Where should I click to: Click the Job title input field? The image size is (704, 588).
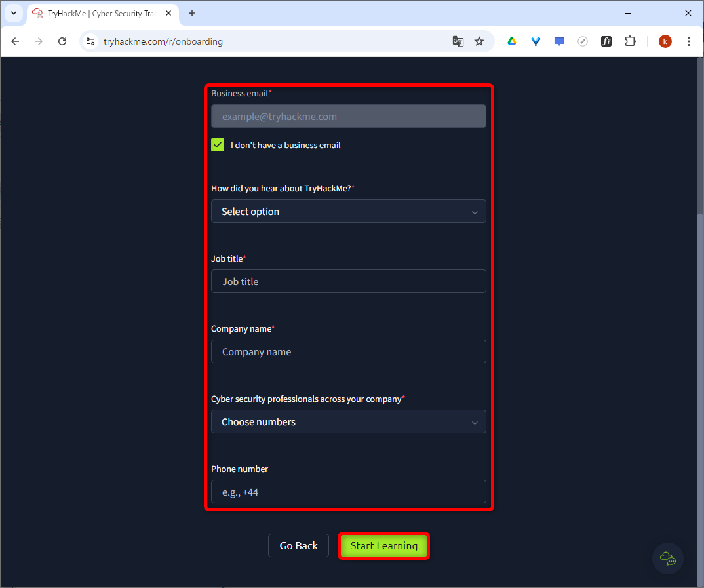pyautogui.click(x=349, y=281)
